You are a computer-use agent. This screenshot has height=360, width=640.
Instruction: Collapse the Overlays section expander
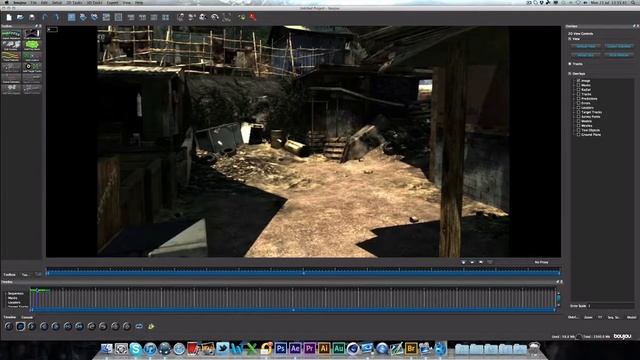click(570, 74)
